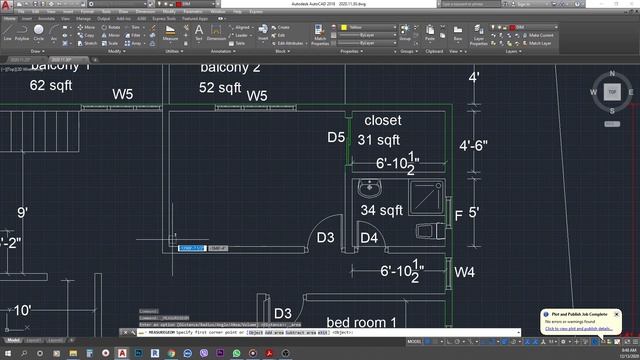Click Match Layer button
The height and width of the screenshot is (360, 640).
(x=536, y=43)
